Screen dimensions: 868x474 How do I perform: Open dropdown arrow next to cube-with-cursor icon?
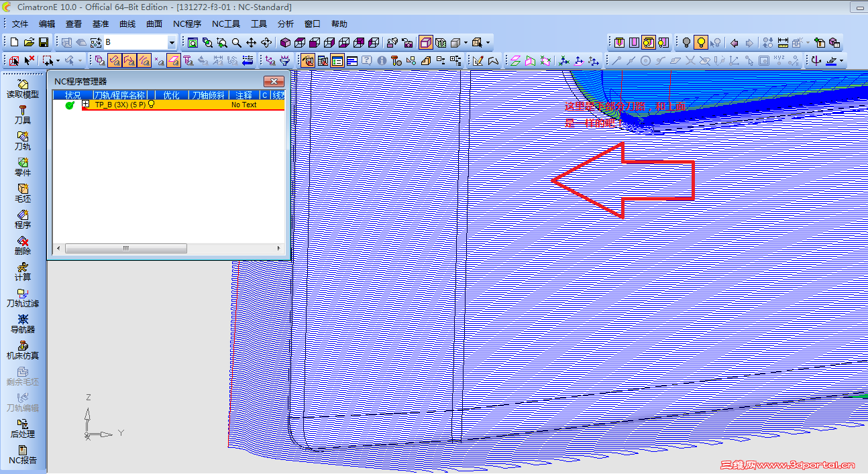pyautogui.click(x=488, y=42)
